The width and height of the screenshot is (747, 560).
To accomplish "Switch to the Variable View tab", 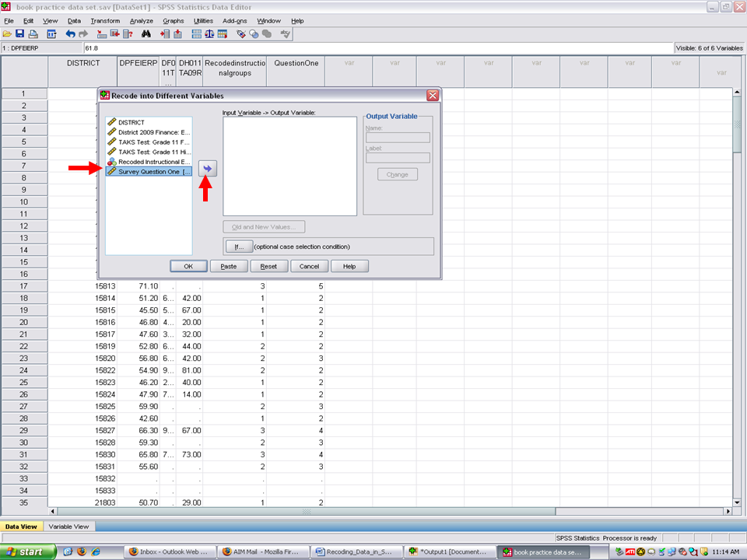I will [x=68, y=527].
